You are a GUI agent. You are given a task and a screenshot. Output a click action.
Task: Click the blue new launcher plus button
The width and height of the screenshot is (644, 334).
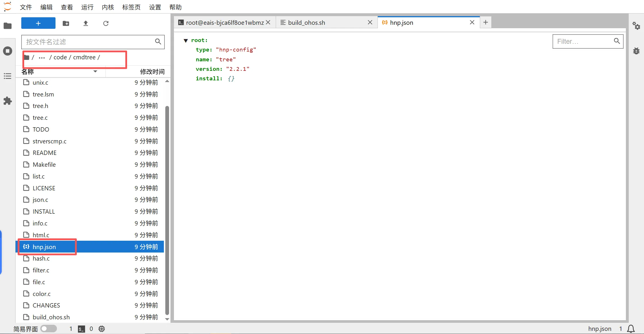point(38,23)
